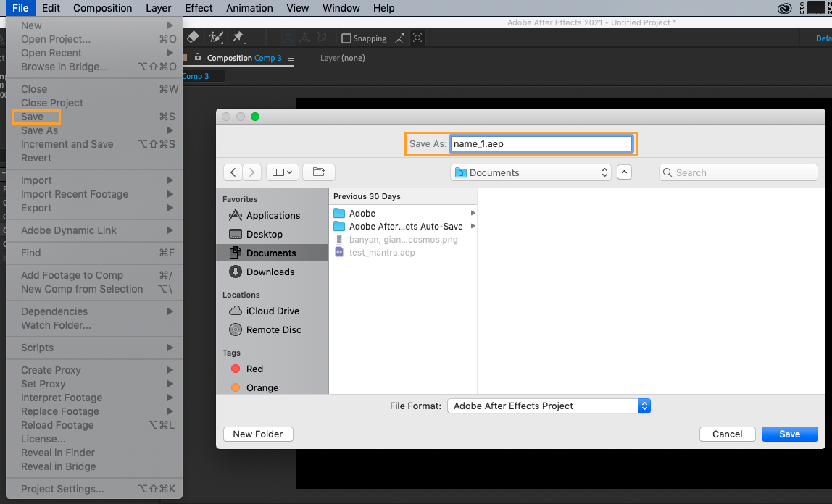The image size is (832, 504).
Task: Click the Search field
Action: [x=738, y=173]
